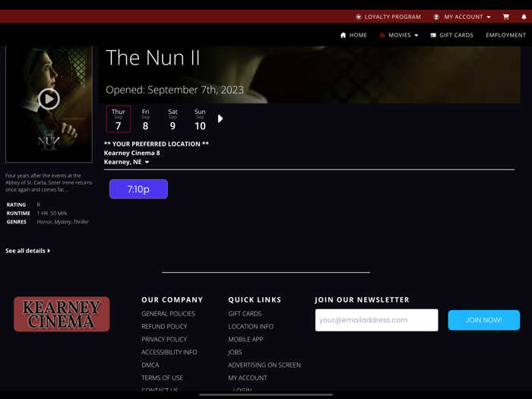This screenshot has height=399, width=532.
Task: Choose the 7:10p showtime
Action: 138,189
